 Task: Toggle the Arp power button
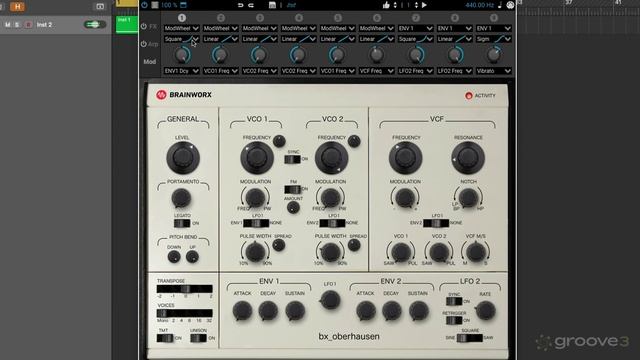pyautogui.click(x=144, y=44)
